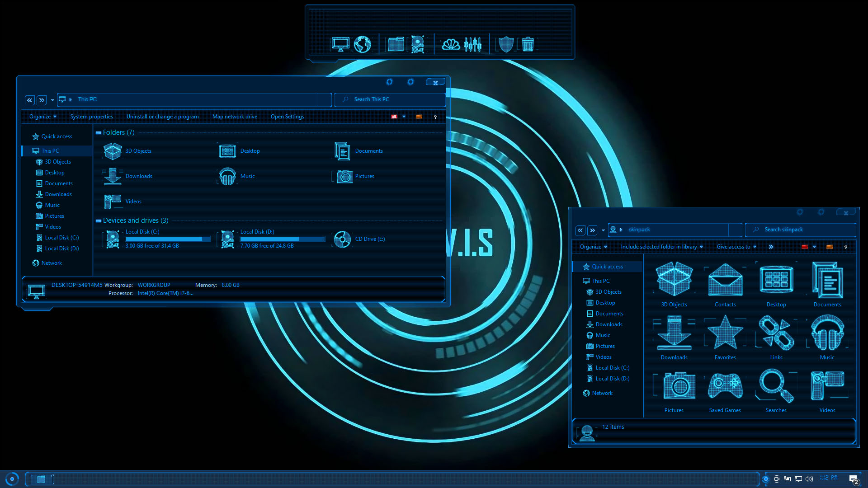Expand the Give access to dropdown
The image size is (868, 488).
click(736, 247)
